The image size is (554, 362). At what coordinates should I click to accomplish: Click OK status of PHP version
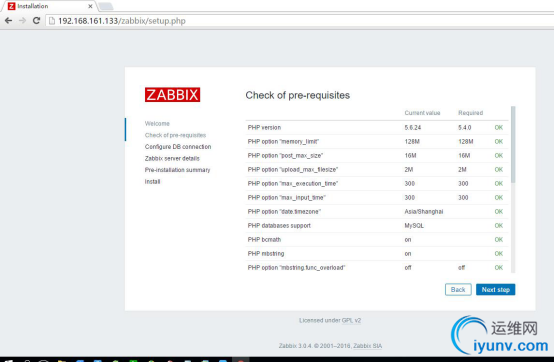click(499, 127)
